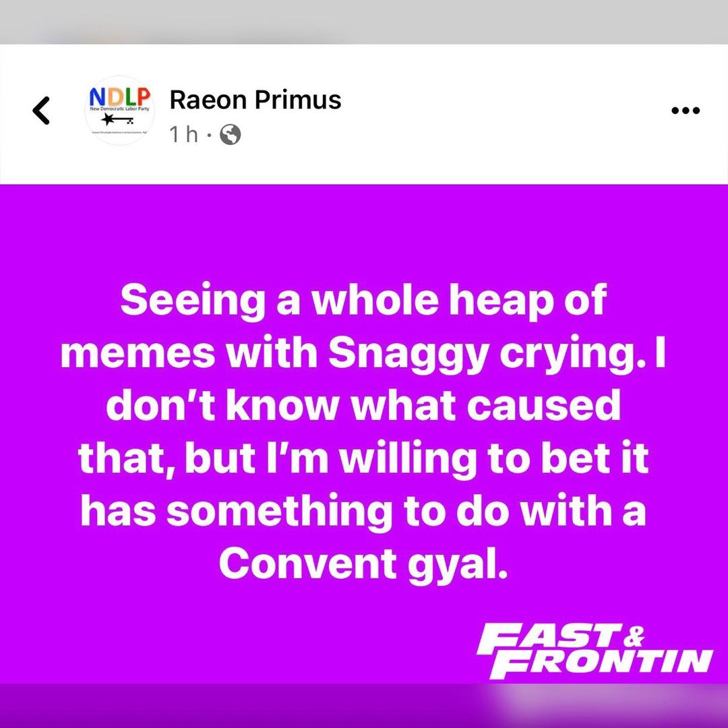Tap the ampersand in the Fast & Frontin logo
This screenshot has width=728, height=728.
click(x=633, y=636)
